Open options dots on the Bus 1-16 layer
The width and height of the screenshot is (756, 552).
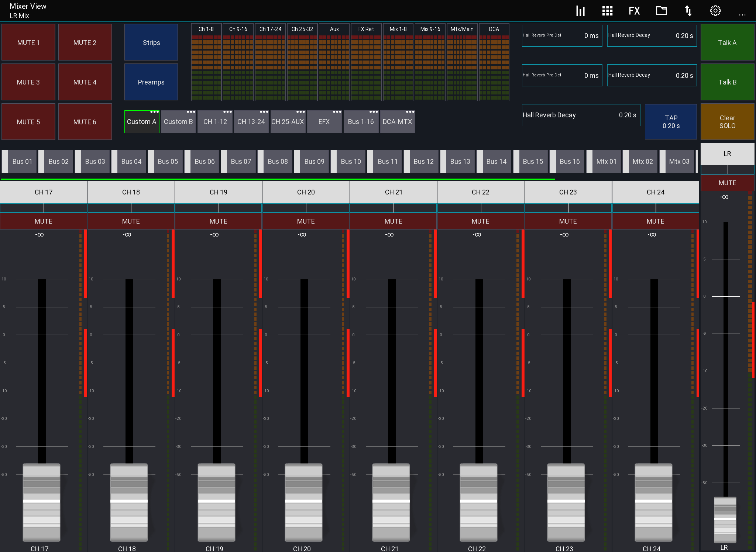[x=374, y=112]
